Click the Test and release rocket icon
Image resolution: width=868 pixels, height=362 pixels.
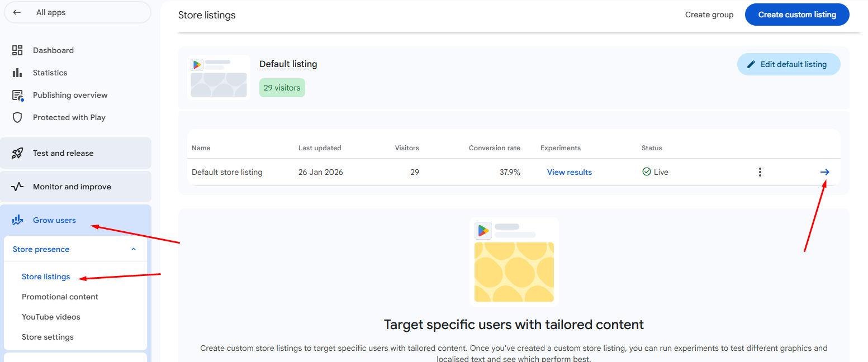(17, 153)
